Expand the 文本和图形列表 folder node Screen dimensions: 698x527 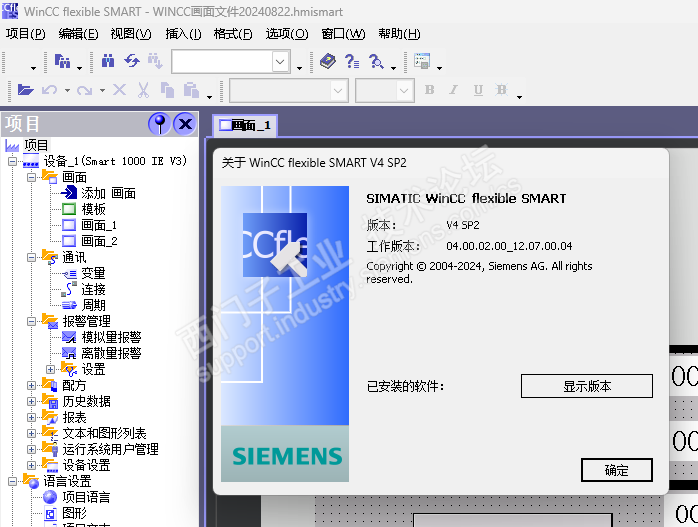tap(31, 434)
